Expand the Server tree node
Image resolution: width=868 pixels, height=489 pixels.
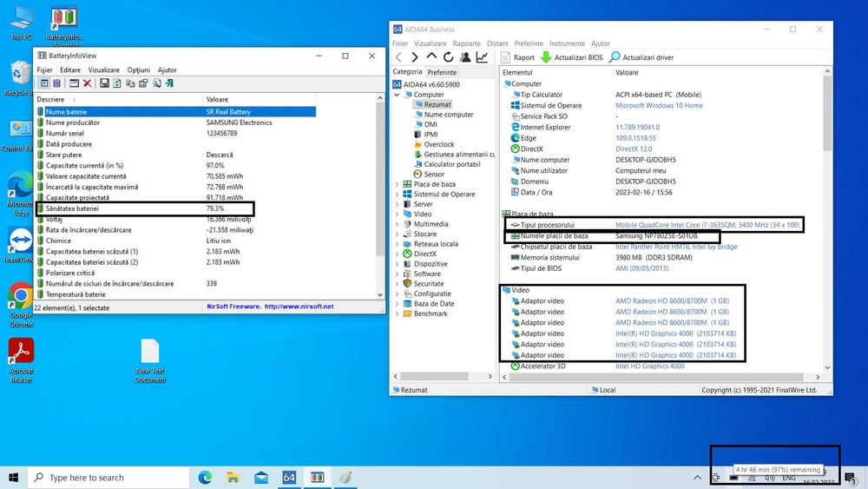click(397, 204)
